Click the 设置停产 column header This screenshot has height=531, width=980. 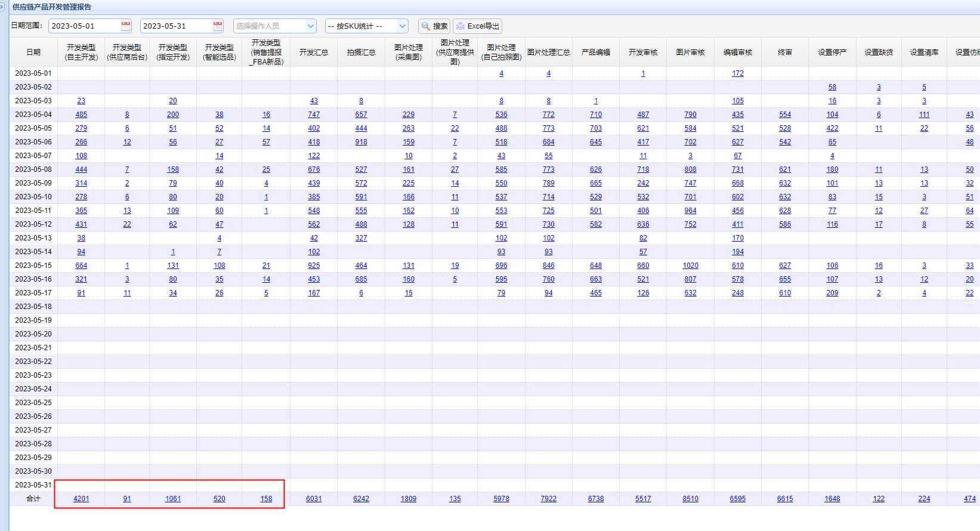click(832, 52)
